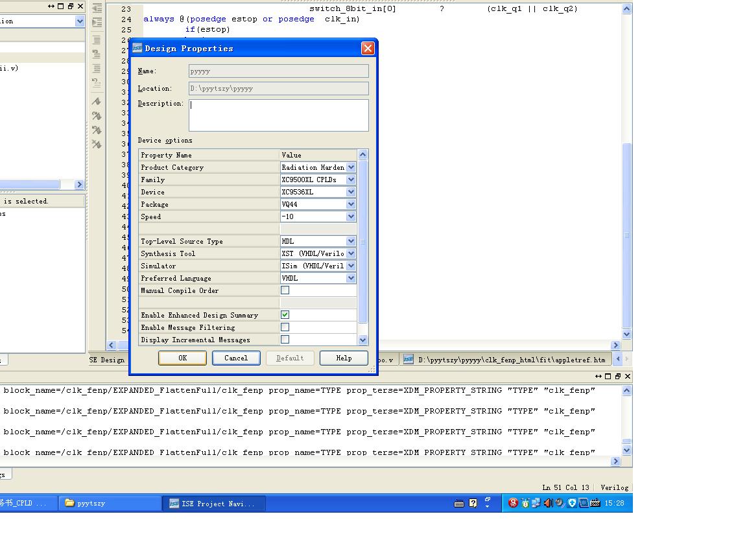Viewport: 747px width, 560px height.
Task: Click the clear all bookmarks flag icon
Action: (x=97, y=145)
